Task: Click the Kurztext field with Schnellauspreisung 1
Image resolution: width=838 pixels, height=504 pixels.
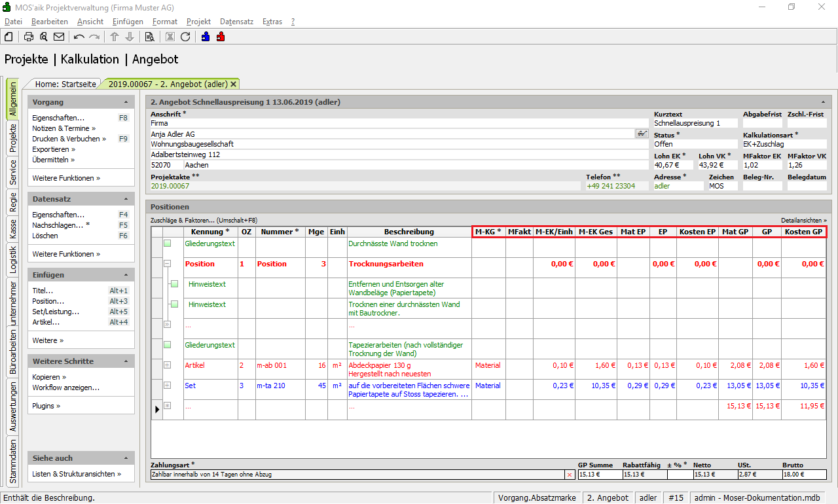Action: coord(694,123)
